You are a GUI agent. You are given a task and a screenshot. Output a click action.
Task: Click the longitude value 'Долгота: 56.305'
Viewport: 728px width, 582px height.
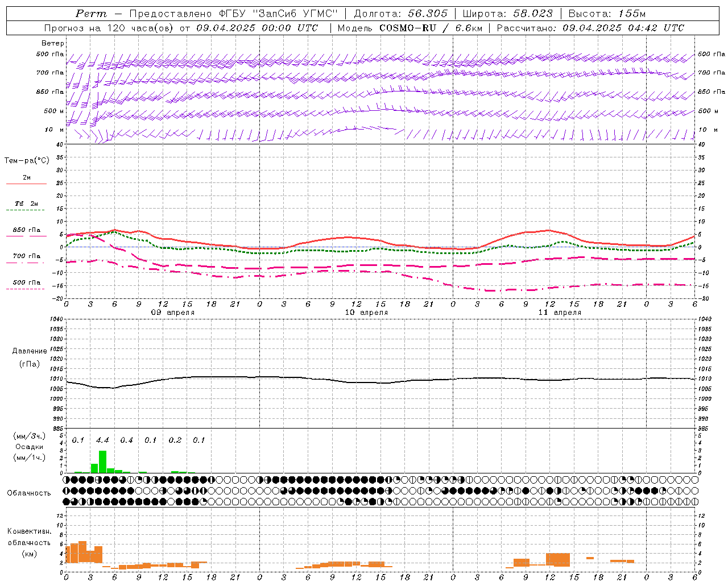401,14
